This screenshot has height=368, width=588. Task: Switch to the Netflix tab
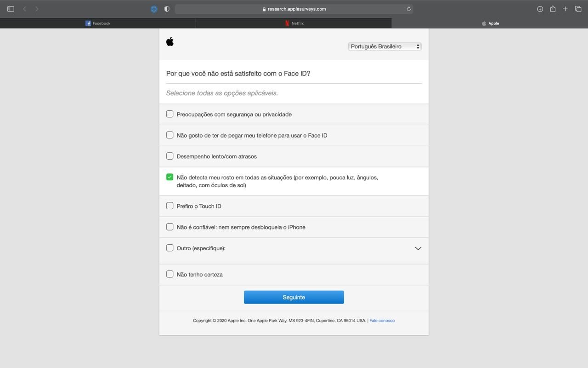[x=294, y=23]
